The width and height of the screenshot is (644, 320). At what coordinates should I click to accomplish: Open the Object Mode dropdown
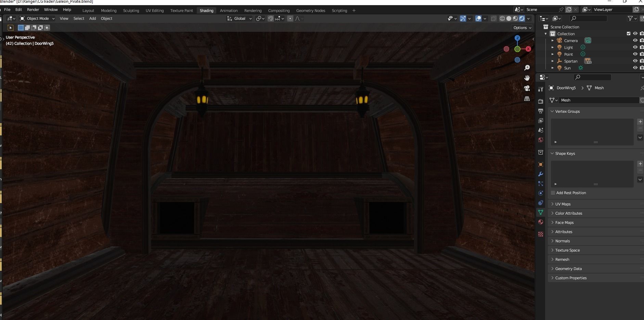point(37,18)
